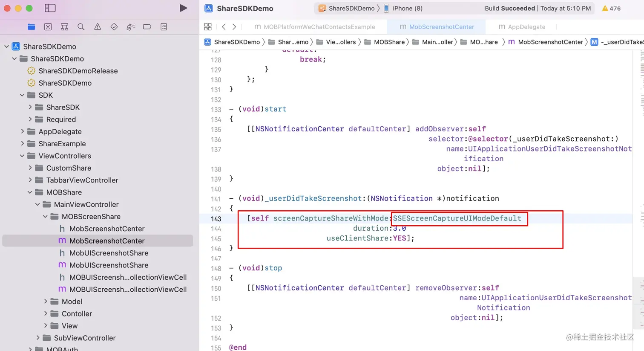Click UIApplicationUserDidTakeScreenshotNot on line 137
644x351 pixels.
coord(550,149)
